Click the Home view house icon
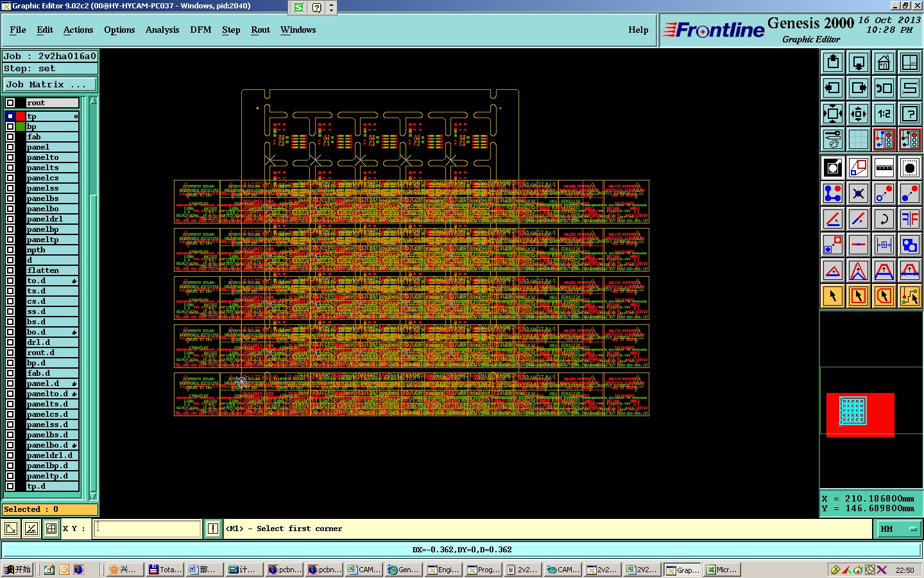Screen dimensions: 924x578 884,62
